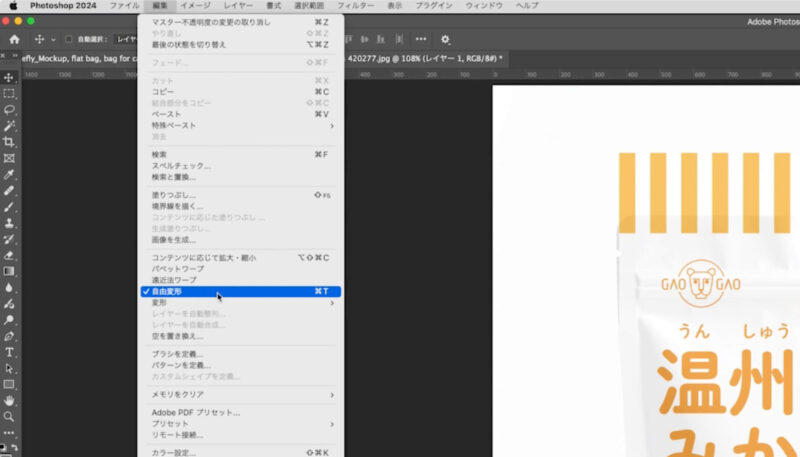Open the Edit Toolbar three-dots icon
The height and width of the screenshot is (457, 800).
coord(9,433)
